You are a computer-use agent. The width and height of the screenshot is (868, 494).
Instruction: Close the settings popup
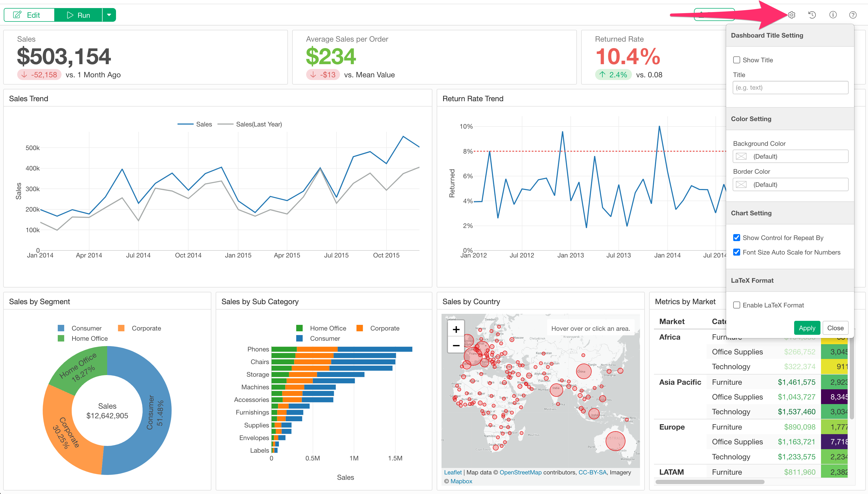pyautogui.click(x=835, y=328)
